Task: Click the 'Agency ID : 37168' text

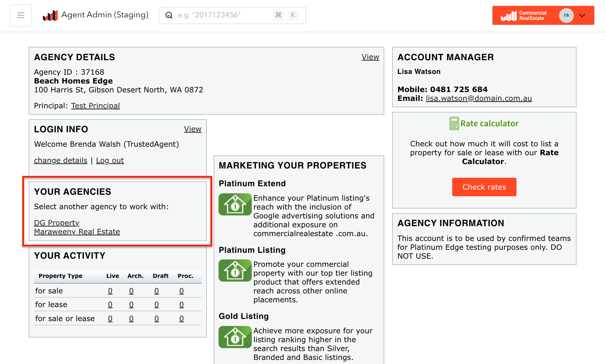Action: [69, 72]
